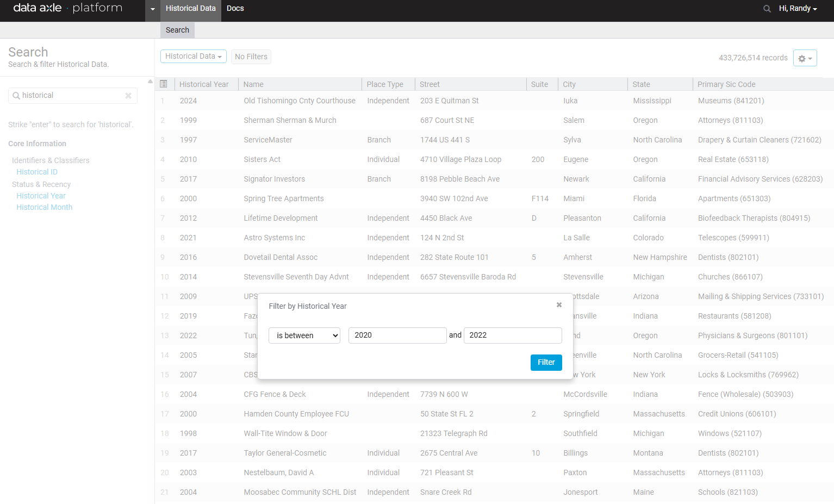
Task: Expand the platform switcher caret in top bar
Action: pos(153,9)
